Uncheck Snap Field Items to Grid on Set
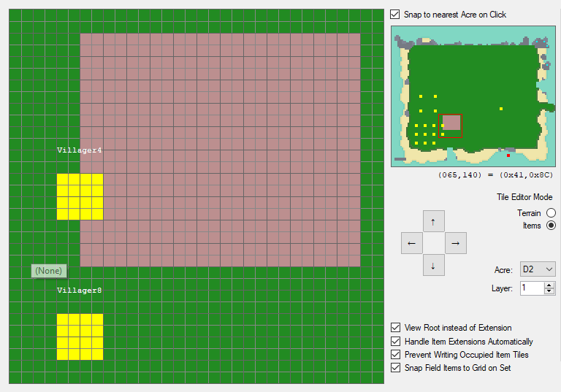The width and height of the screenshot is (561, 392). pyautogui.click(x=395, y=368)
